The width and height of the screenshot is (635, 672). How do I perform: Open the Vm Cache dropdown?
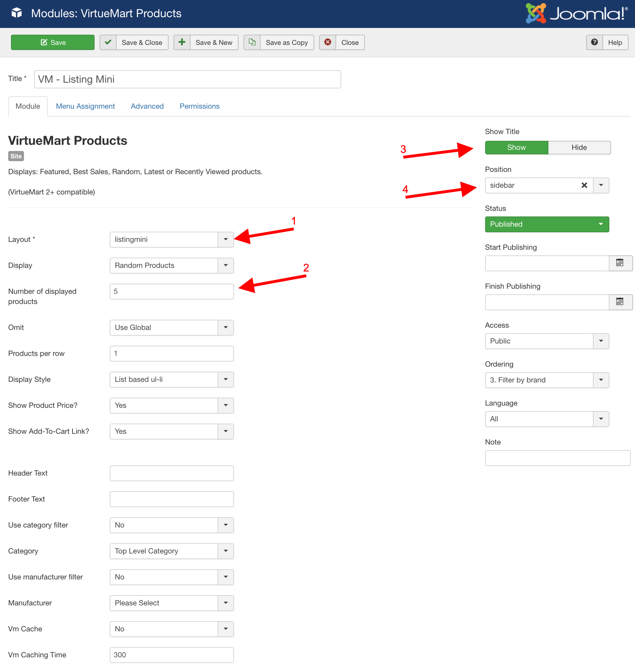172,629
